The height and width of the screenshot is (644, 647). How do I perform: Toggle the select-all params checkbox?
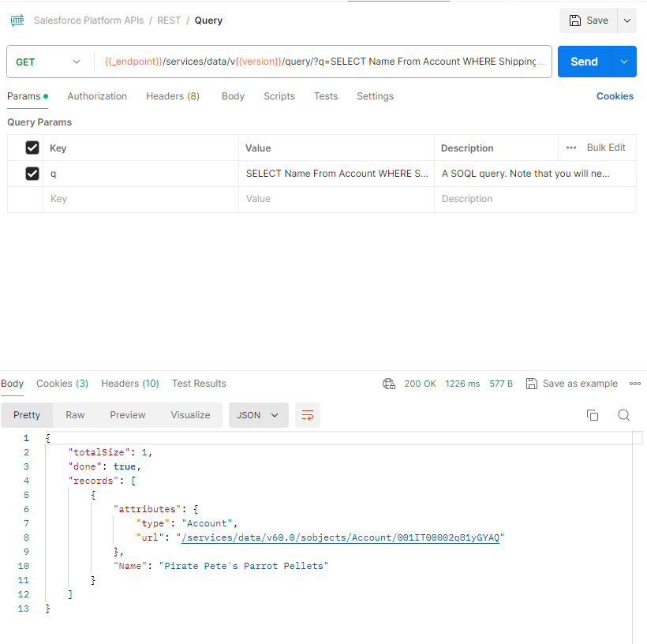(32, 148)
